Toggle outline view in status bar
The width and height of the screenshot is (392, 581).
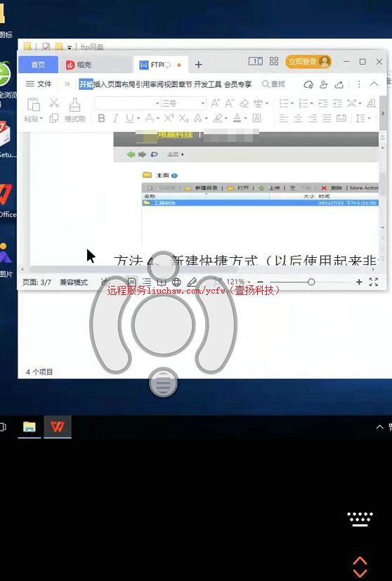[147, 282]
